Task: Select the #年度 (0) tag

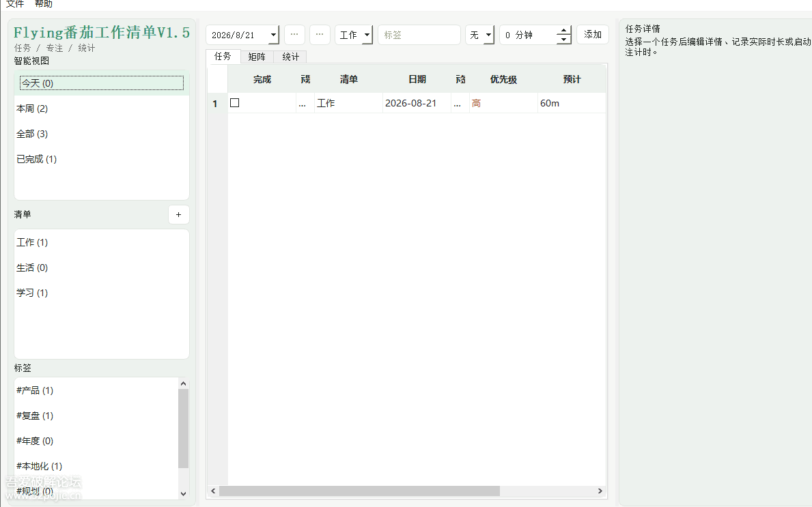Action: (96, 441)
